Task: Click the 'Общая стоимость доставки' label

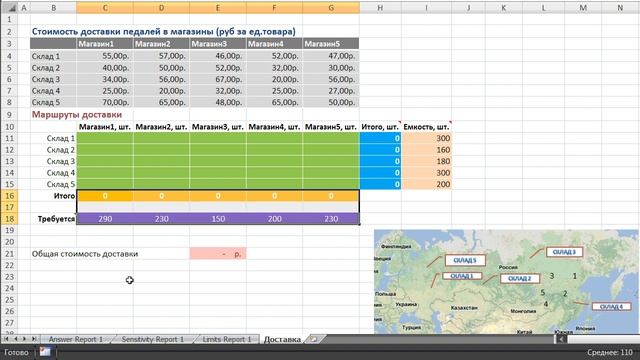Action: pyautogui.click(x=85, y=253)
